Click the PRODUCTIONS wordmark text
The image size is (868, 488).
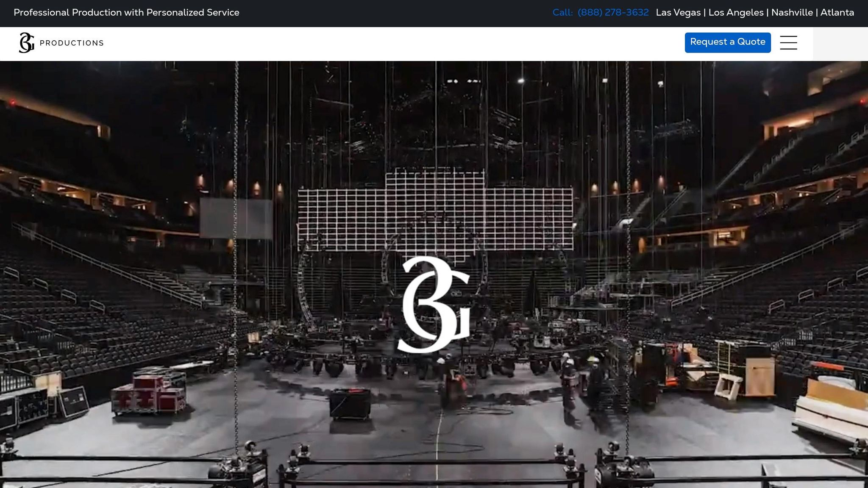click(72, 43)
